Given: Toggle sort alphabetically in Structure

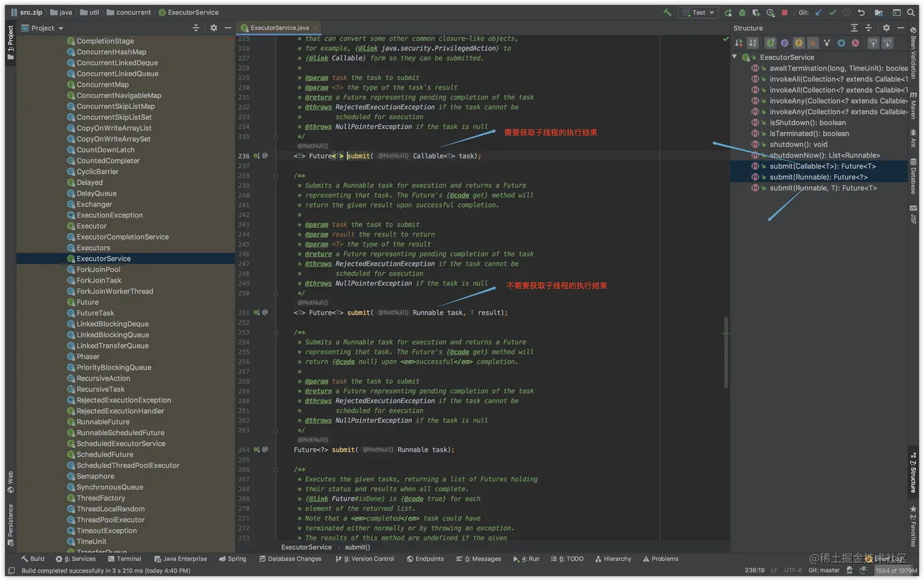Looking at the screenshot, I should coord(753,43).
